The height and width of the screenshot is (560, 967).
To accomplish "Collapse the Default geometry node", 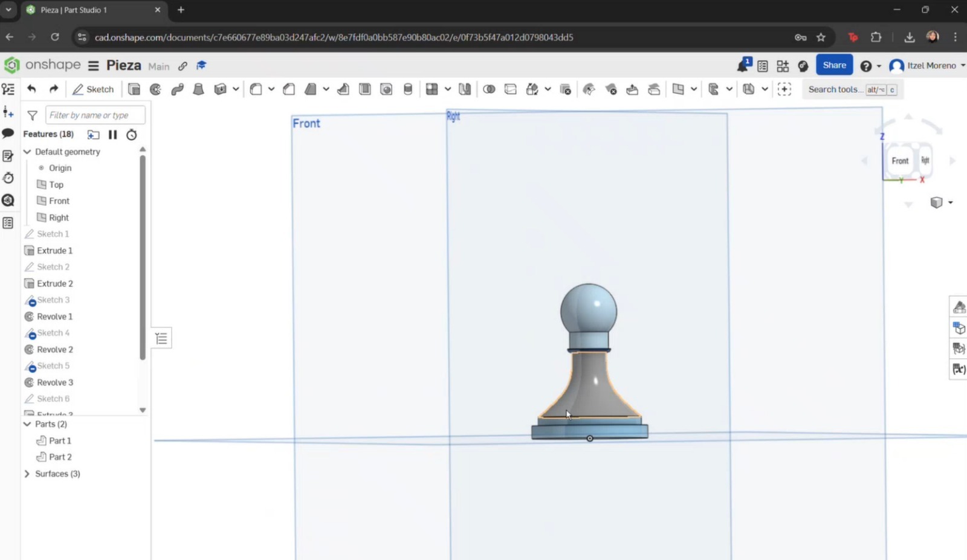I will (x=27, y=152).
